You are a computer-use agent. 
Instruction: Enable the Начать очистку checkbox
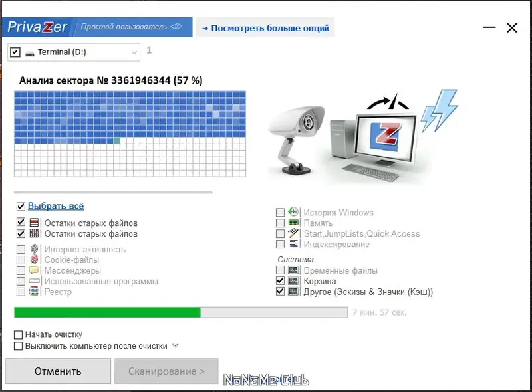tap(19, 335)
